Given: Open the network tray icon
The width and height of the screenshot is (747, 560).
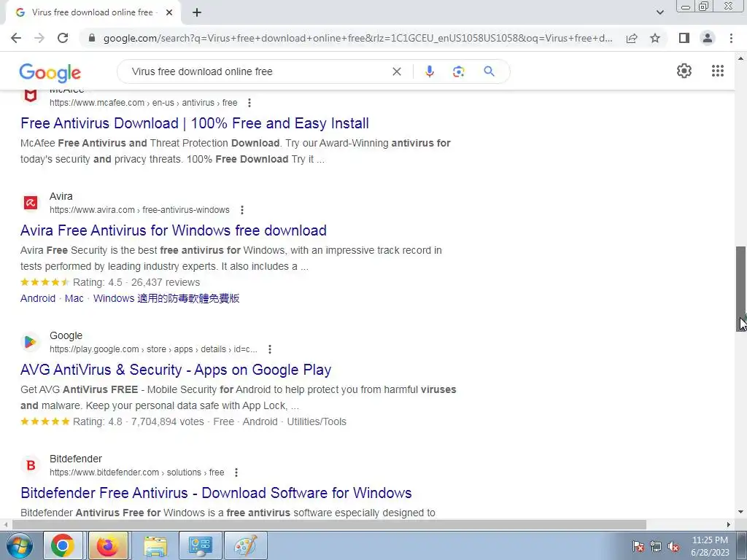Looking at the screenshot, I should (x=656, y=546).
